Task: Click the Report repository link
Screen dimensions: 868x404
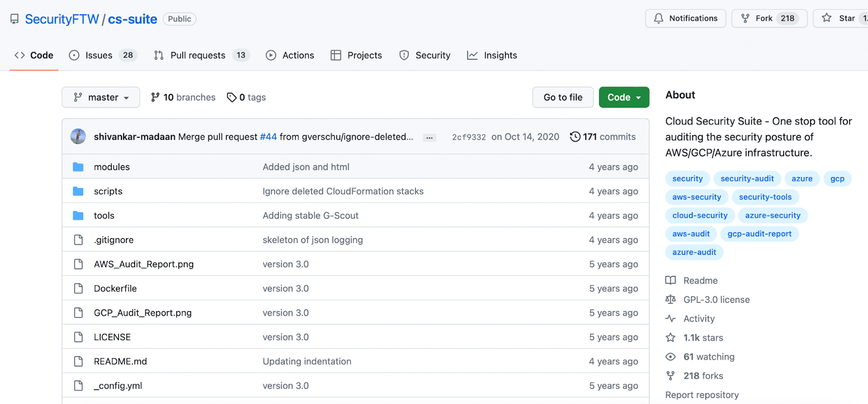Action: pos(702,395)
